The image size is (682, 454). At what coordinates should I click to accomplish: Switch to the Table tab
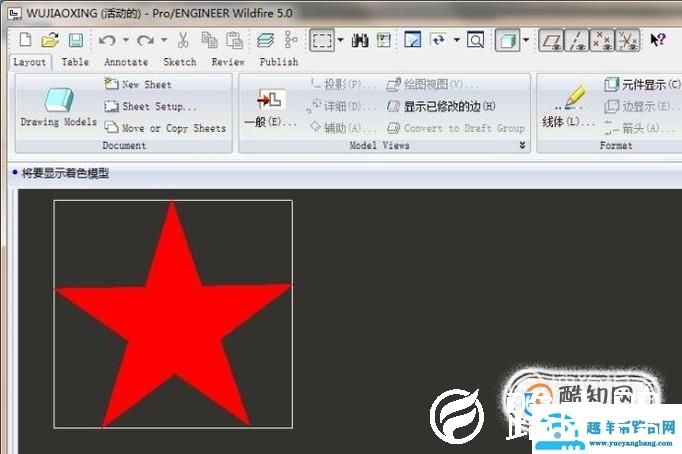coord(75,62)
